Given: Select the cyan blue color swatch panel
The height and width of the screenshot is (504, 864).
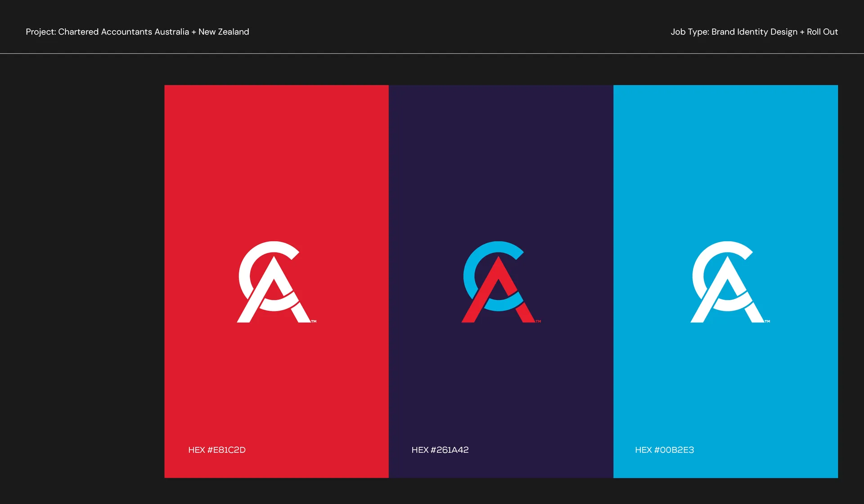Looking at the screenshot, I should pos(725,281).
